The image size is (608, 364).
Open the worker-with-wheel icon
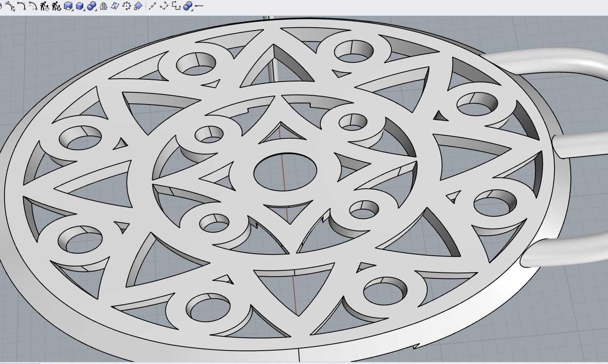tap(45, 6)
